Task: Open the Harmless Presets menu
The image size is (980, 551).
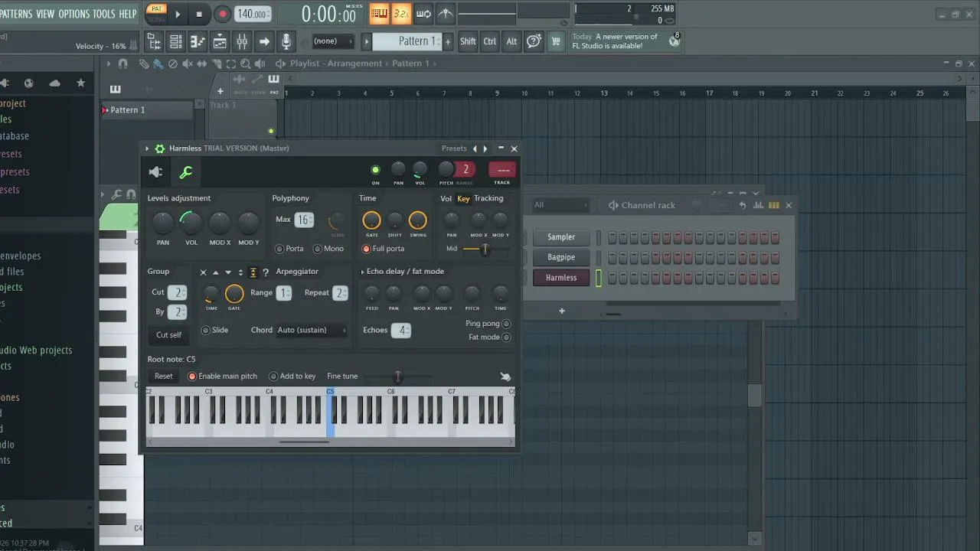Action: point(454,148)
